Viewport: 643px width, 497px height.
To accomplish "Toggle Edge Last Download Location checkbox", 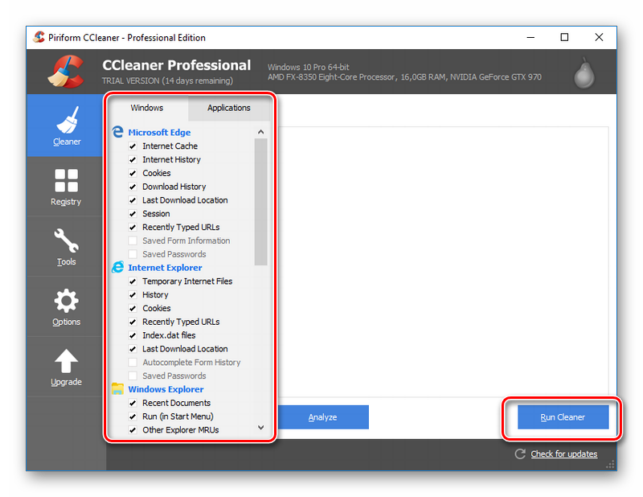I will [x=132, y=200].
